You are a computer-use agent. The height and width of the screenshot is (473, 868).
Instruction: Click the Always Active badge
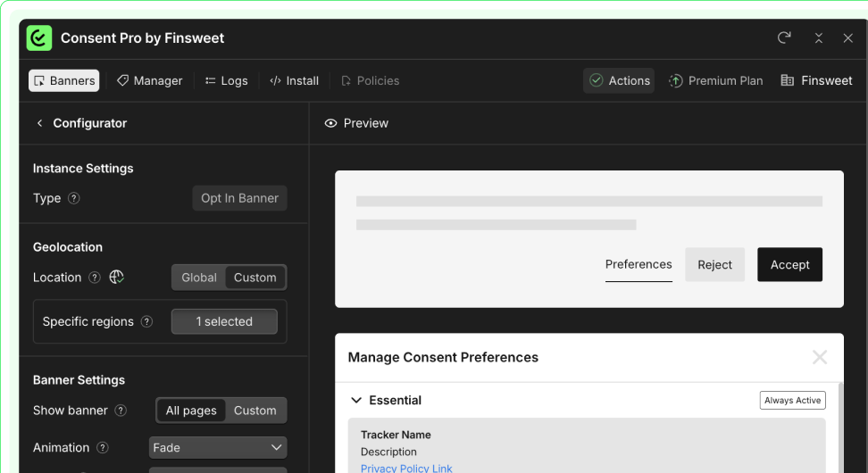coord(793,400)
